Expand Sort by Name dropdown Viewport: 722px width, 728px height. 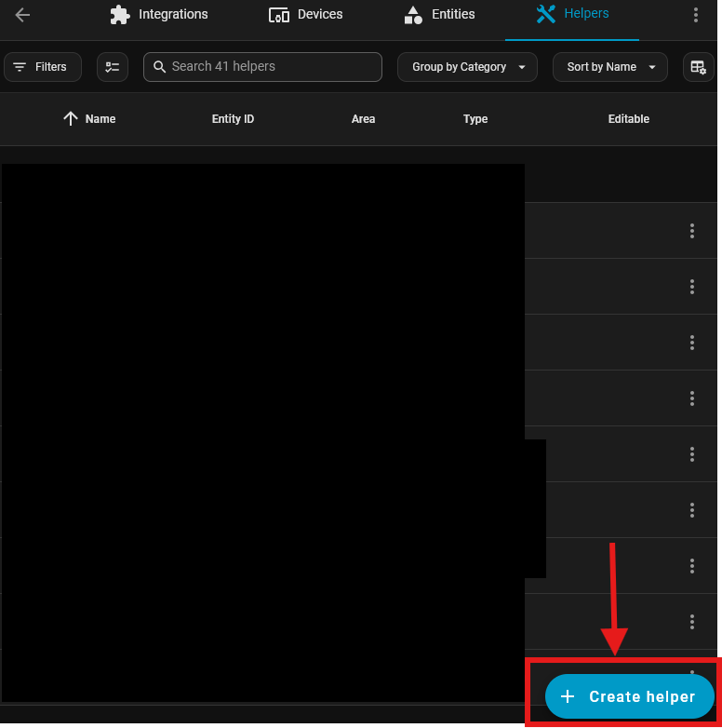tap(610, 67)
